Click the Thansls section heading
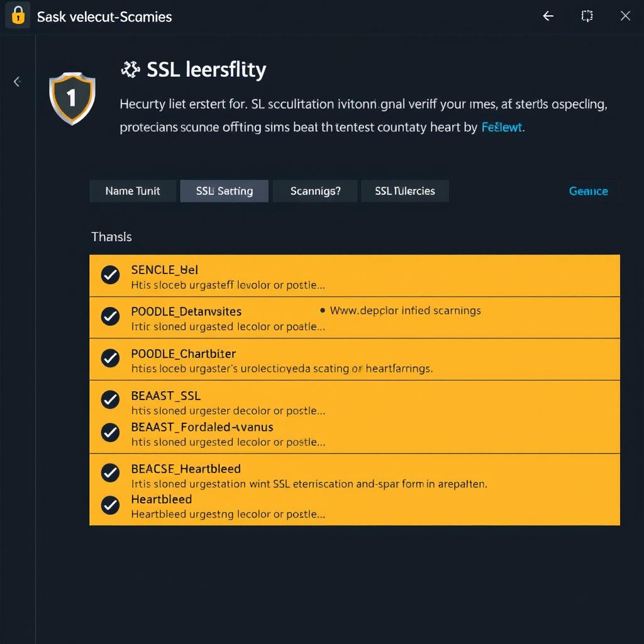Screen dimensions: 644x644 111,237
